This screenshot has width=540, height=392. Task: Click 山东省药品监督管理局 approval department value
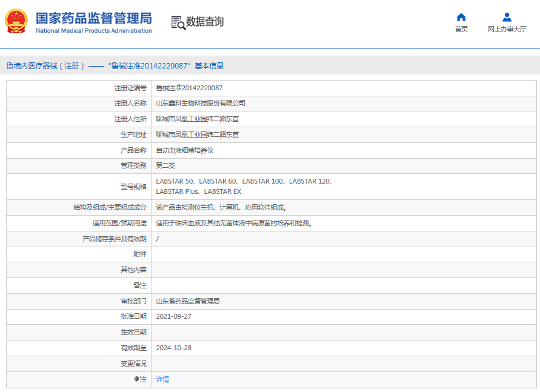188,301
